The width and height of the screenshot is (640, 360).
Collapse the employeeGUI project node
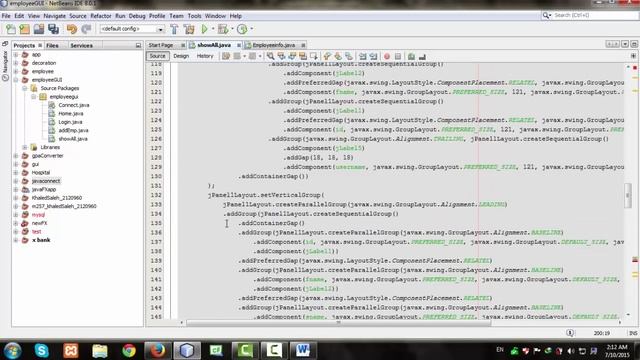16,80
